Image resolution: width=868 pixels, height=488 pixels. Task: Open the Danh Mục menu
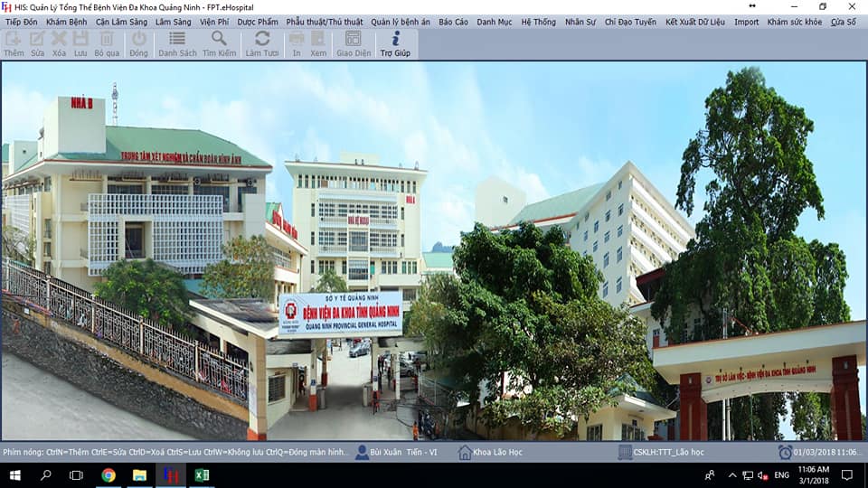(x=495, y=22)
